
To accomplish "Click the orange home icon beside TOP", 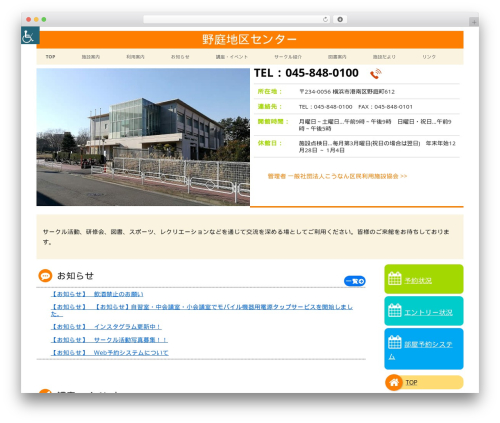I will point(394,382).
